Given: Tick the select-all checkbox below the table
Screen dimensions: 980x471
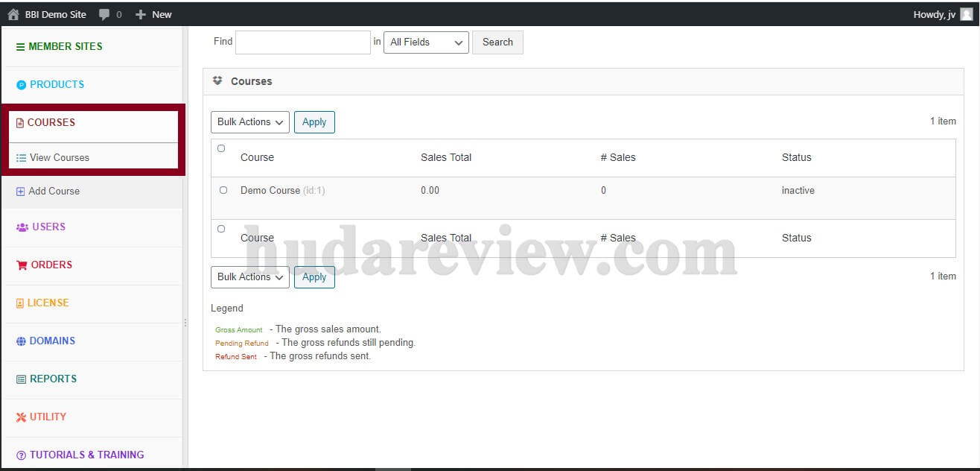Looking at the screenshot, I should point(220,229).
